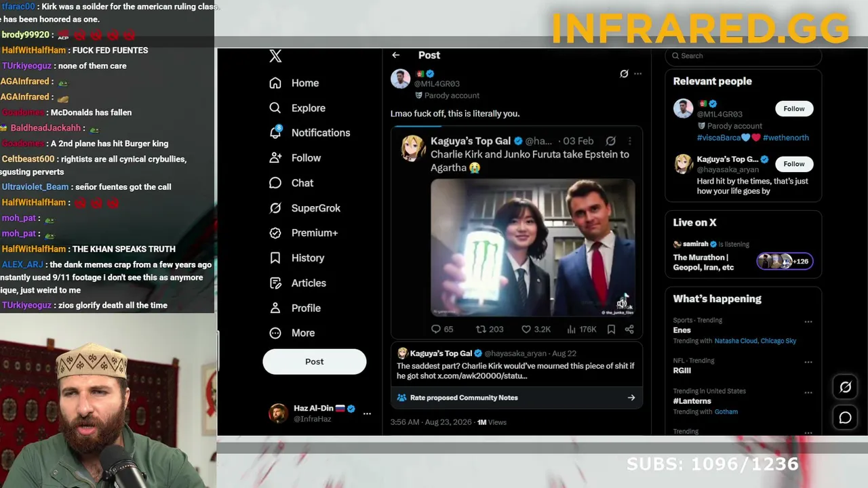Screen dimensions: 868x488
Task: Open Kaguya's Top G... name in Relevant people
Action: 728,159
